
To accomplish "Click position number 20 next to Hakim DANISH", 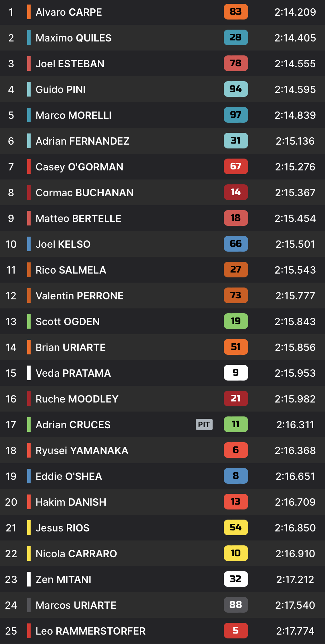I will [11, 502].
